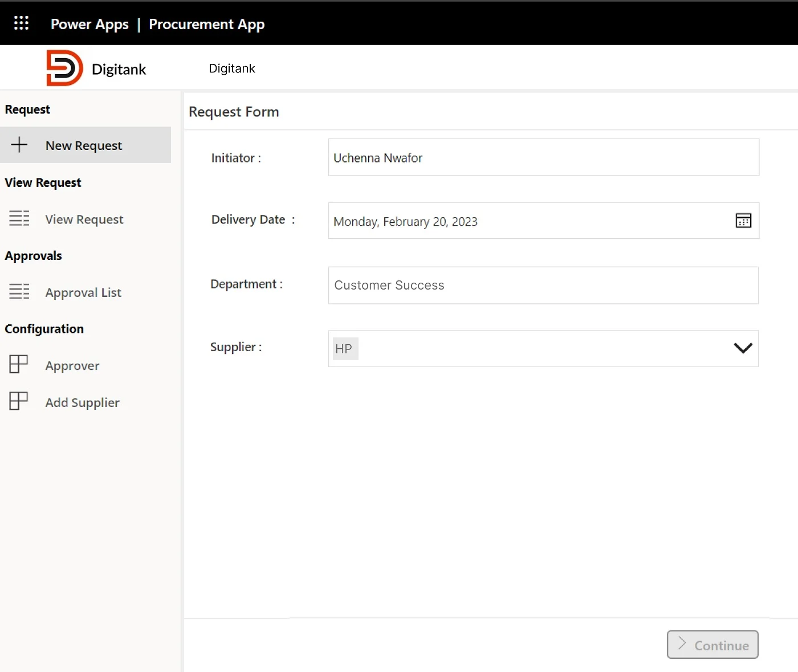798x672 pixels.
Task: Open the View Request sidebar item
Action: click(x=84, y=219)
